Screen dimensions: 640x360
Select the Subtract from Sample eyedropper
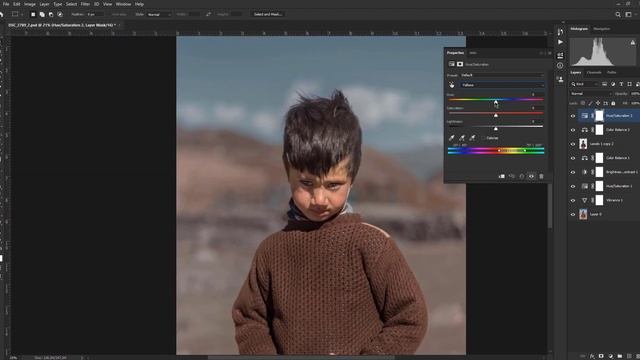tap(472, 138)
